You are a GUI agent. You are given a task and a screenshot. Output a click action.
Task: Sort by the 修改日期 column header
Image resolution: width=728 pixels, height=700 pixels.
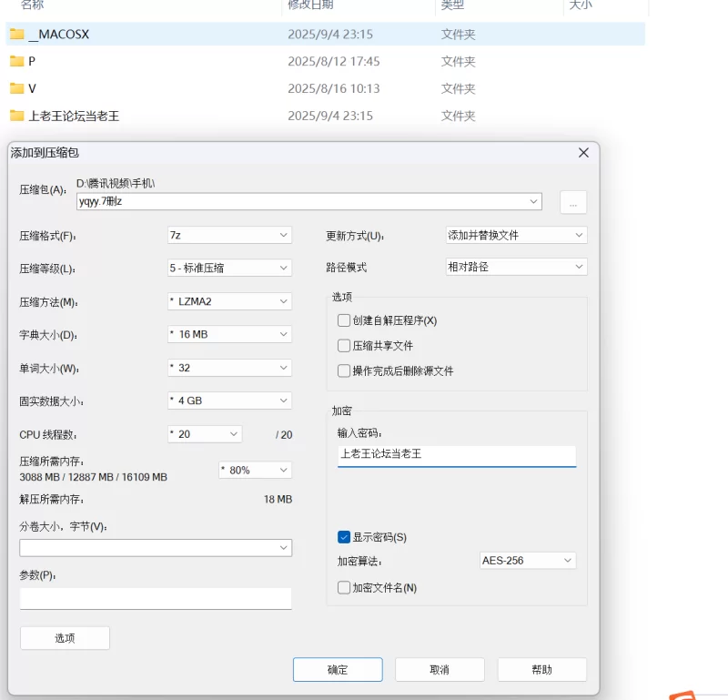[x=310, y=5]
